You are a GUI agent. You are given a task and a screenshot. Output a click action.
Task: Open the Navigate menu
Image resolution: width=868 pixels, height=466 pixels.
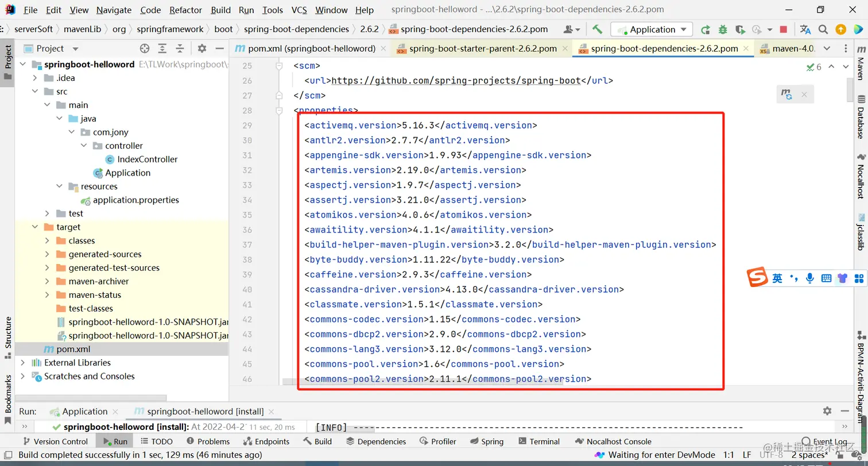coord(114,10)
